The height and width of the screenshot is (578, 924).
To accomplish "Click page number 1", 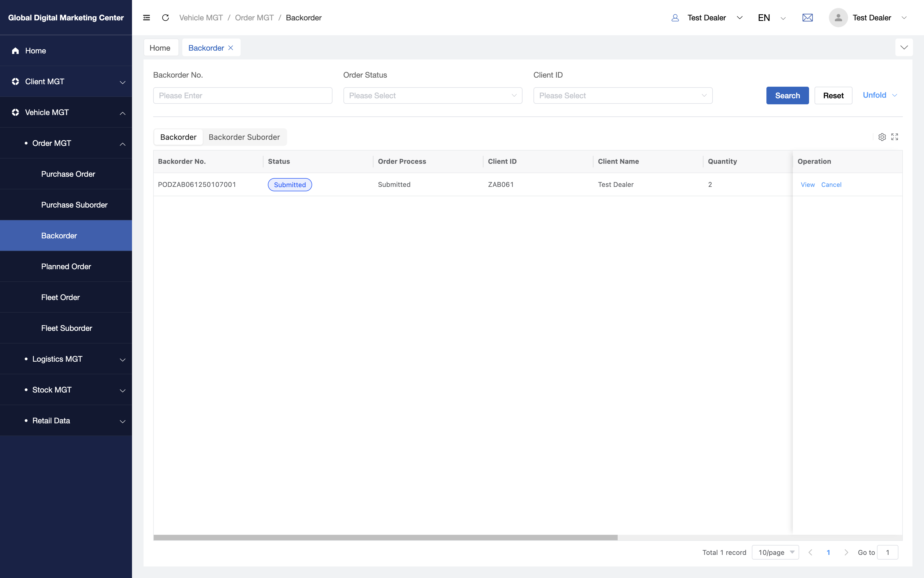I will tap(828, 552).
